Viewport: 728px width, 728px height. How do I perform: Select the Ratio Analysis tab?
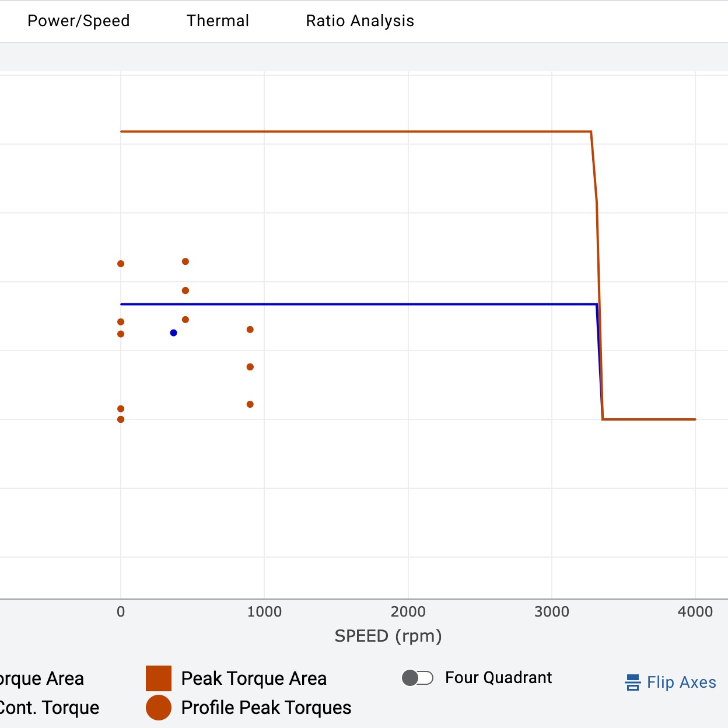pyautogui.click(x=360, y=21)
